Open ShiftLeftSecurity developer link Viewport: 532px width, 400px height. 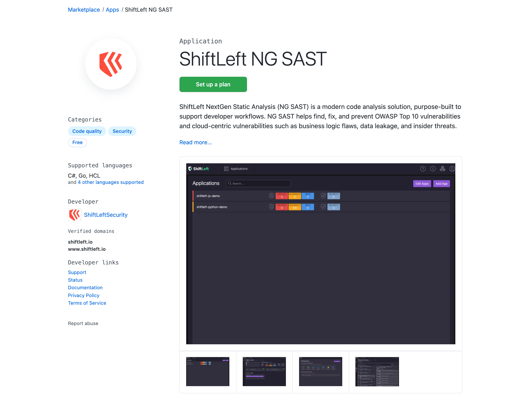106,215
